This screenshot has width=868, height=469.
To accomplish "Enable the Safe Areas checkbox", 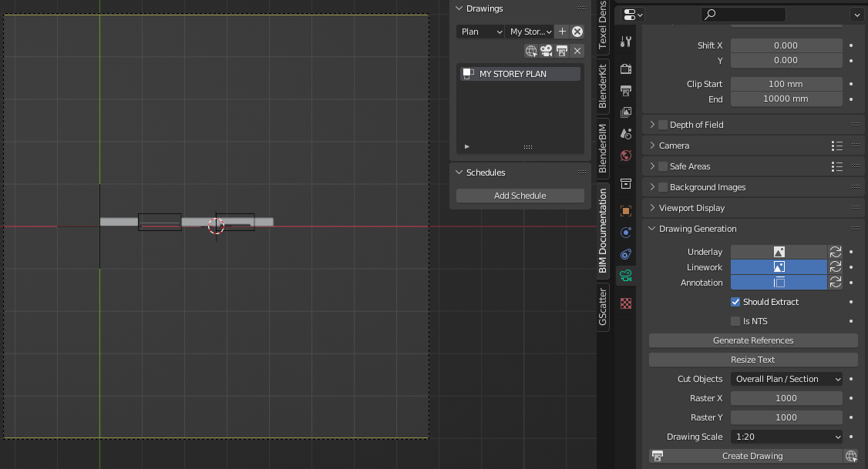I will point(663,166).
